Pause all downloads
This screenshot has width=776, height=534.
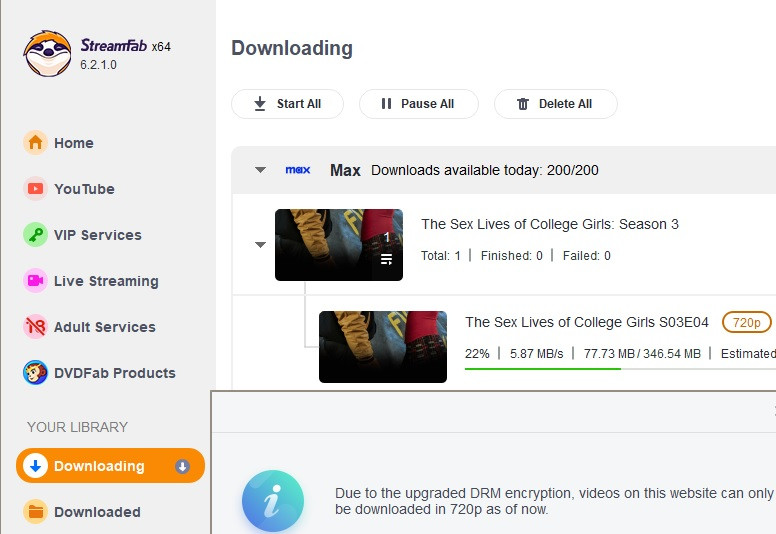(419, 104)
